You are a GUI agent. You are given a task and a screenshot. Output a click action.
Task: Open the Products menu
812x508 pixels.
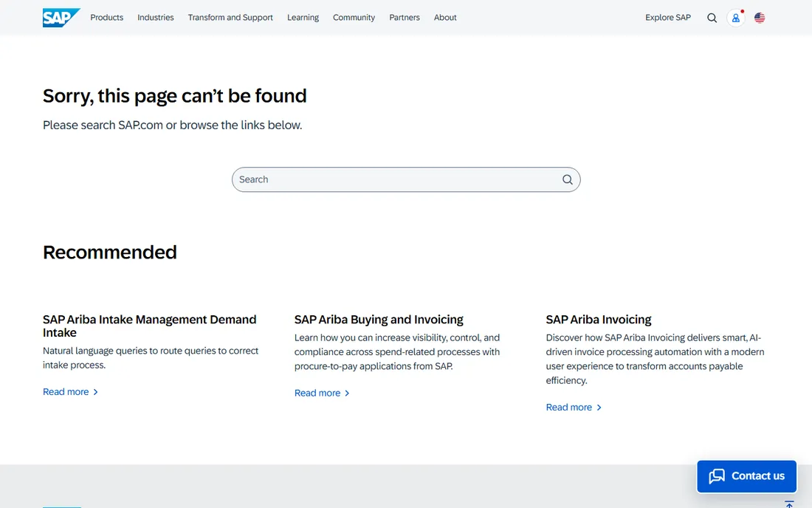coord(107,18)
